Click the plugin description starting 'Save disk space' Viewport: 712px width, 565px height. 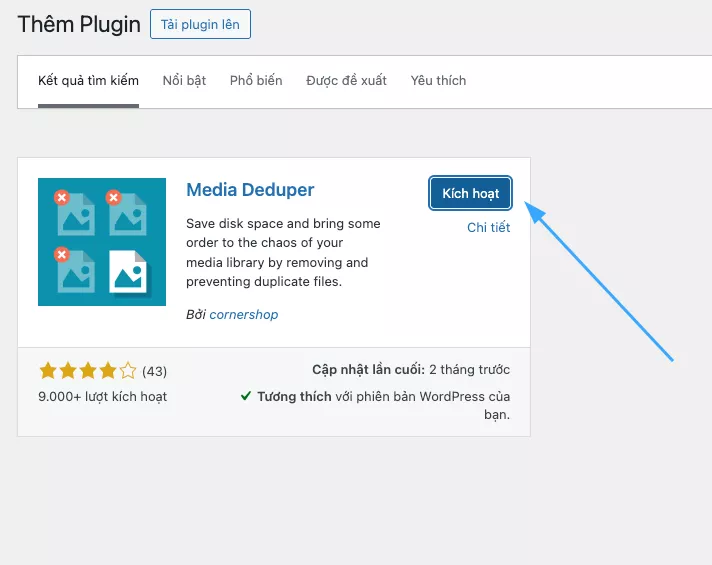tap(283, 253)
